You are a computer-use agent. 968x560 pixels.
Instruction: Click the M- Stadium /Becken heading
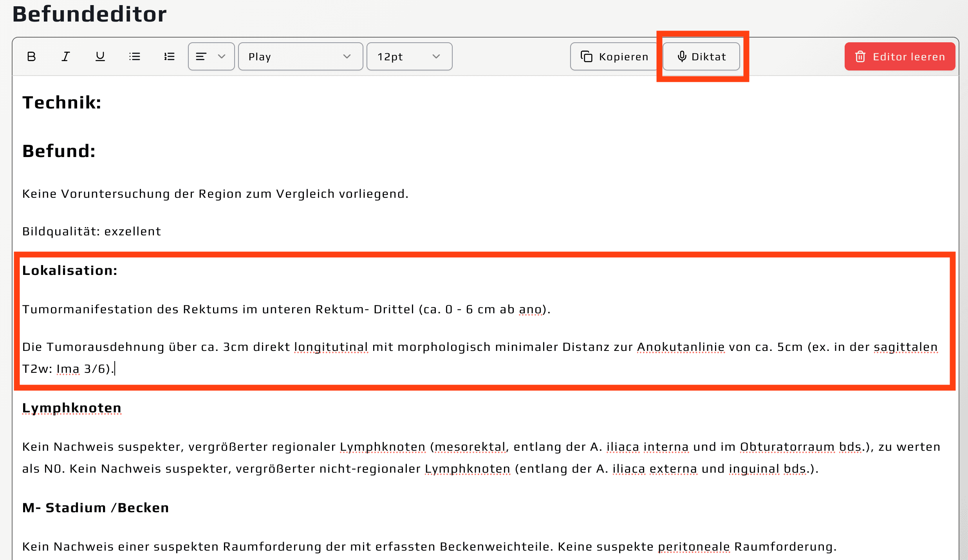96,508
